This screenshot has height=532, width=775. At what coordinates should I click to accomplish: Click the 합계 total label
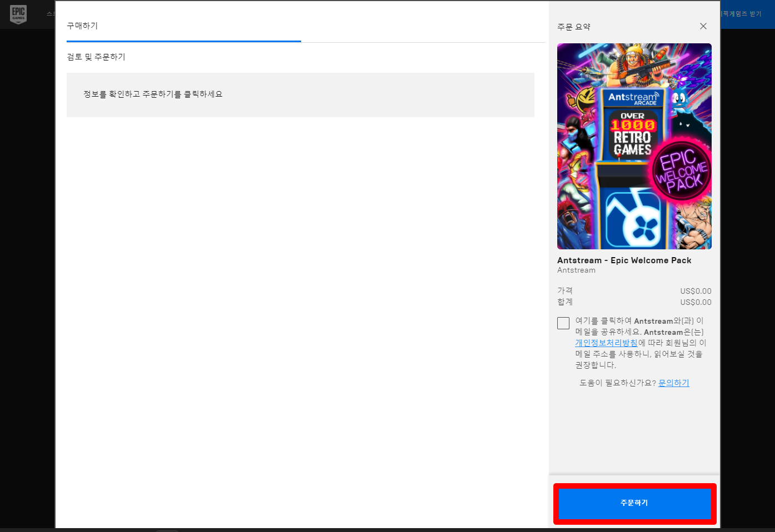[x=565, y=302]
